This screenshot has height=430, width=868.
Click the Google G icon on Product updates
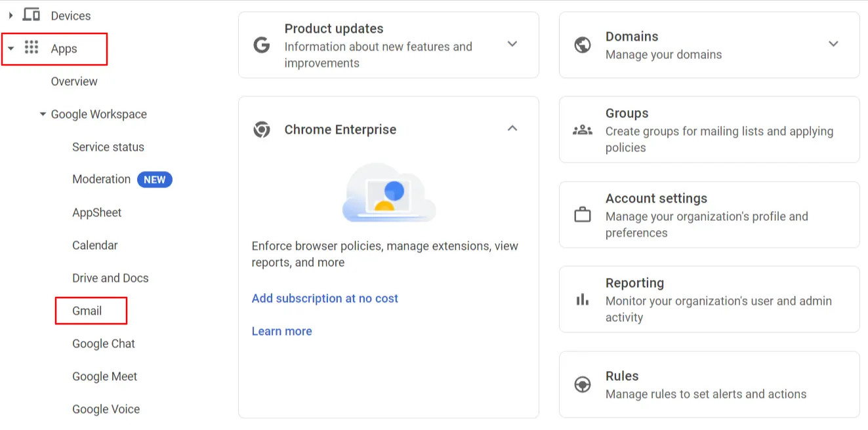262,45
